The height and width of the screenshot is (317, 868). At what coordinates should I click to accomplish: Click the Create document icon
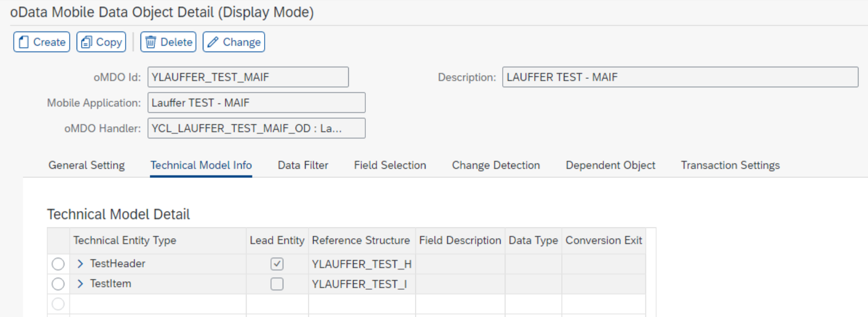(x=23, y=42)
